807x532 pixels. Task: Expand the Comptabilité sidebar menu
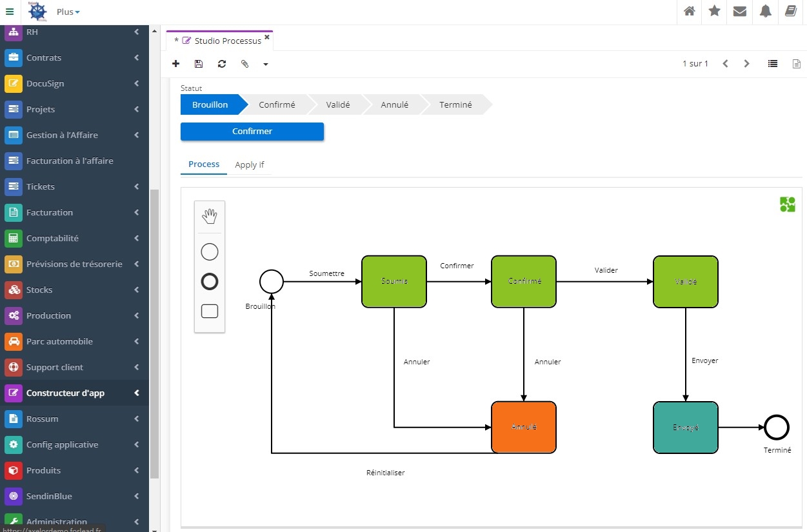click(x=74, y=238)
